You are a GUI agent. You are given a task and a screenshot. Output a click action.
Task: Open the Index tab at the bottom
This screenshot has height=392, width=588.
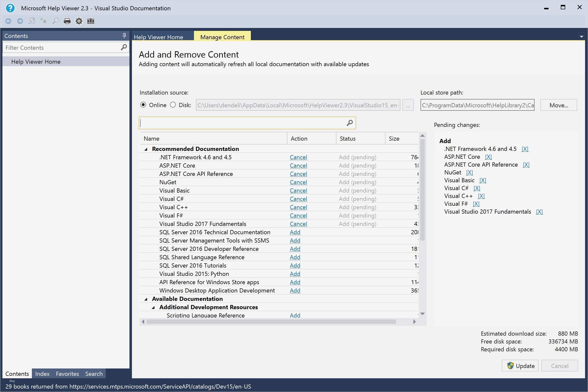pyautogui.click(x=42, y=373)
